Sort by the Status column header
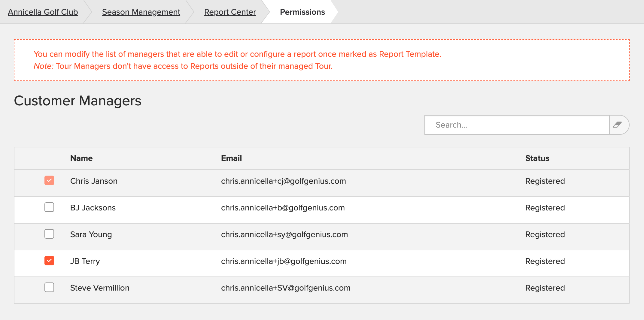The image size is (644, 320). (x=537, y=158)
